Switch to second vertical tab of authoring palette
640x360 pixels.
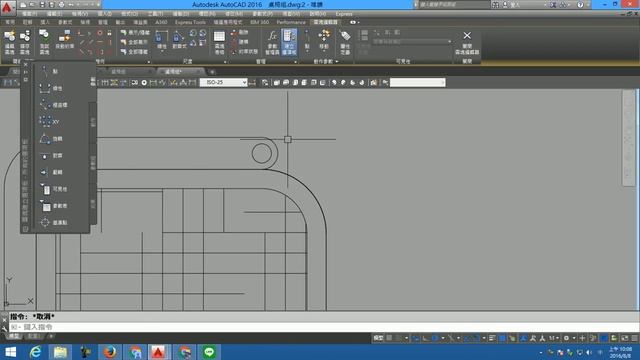pyautogui.click(x=93, y=122)
